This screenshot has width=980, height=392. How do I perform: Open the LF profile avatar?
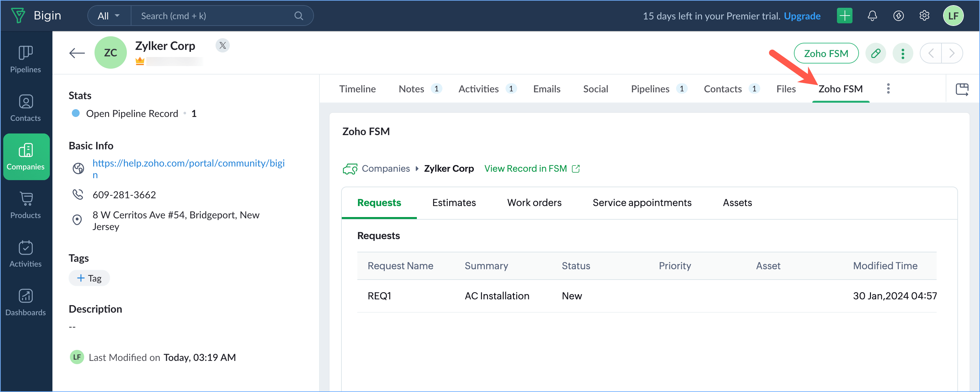[953, 16]
